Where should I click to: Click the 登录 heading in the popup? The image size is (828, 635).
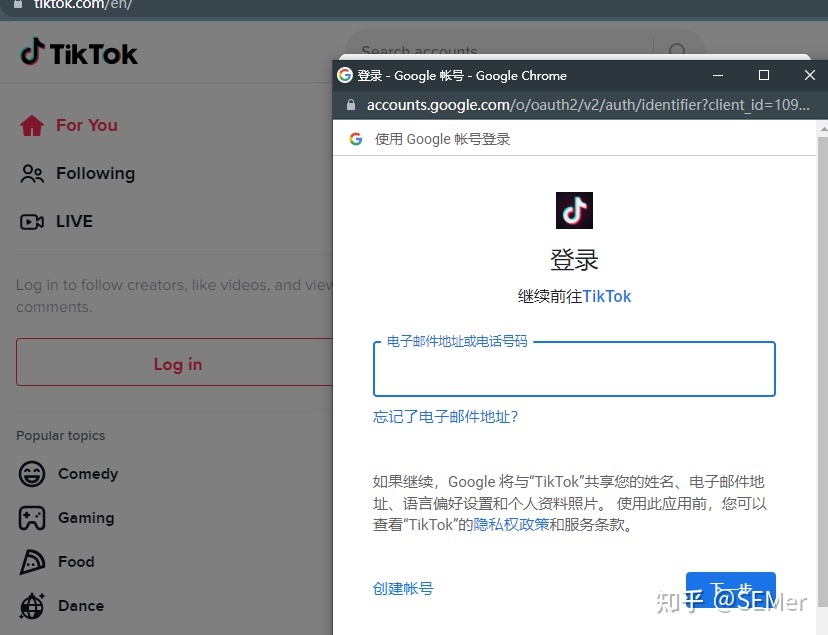(x=574, y=260)
